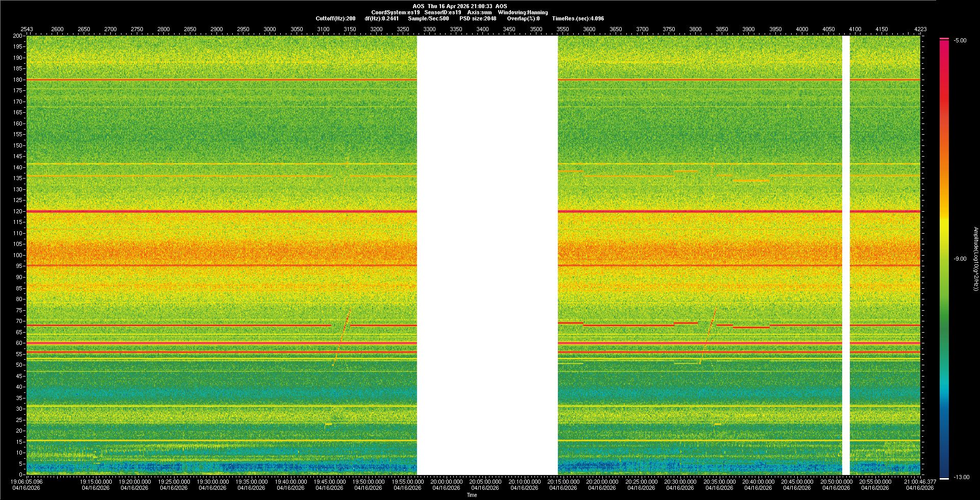Click the 20:45:00.000 time axis tick
Image resolution: width=980 pixels, height=500 pixels.
click(x=797, y=482)
